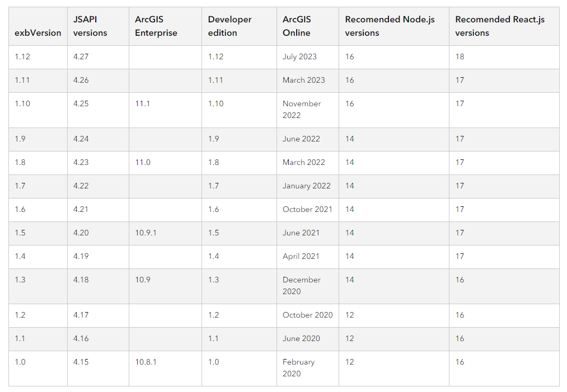Click the exbVersion column header
Screen dimensions: 567x392
pyautogui.click(x=38, y=32)
